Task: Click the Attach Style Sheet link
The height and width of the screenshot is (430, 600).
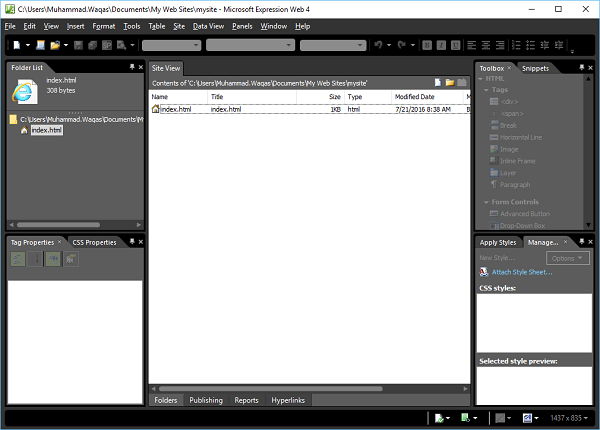Action: 522,272
